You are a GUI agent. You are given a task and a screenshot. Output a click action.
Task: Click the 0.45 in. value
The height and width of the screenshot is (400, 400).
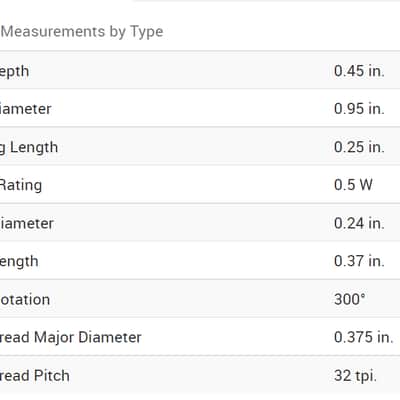(359, 71)
